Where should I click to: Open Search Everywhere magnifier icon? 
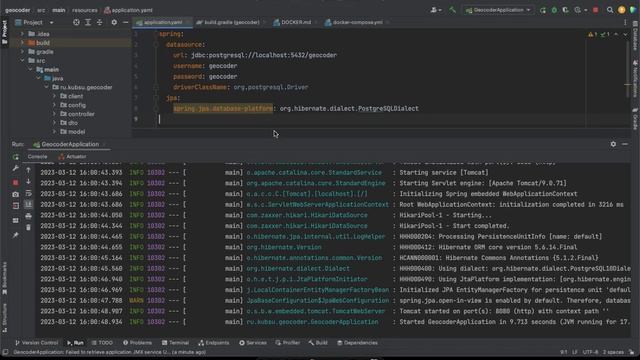(x=610, y=10)
